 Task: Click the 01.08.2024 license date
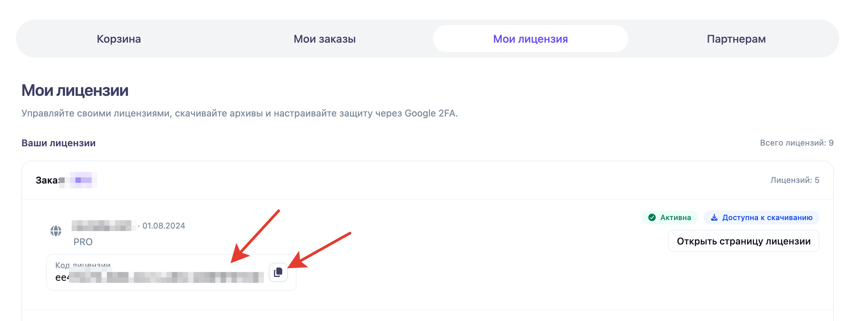pos(164,226)
